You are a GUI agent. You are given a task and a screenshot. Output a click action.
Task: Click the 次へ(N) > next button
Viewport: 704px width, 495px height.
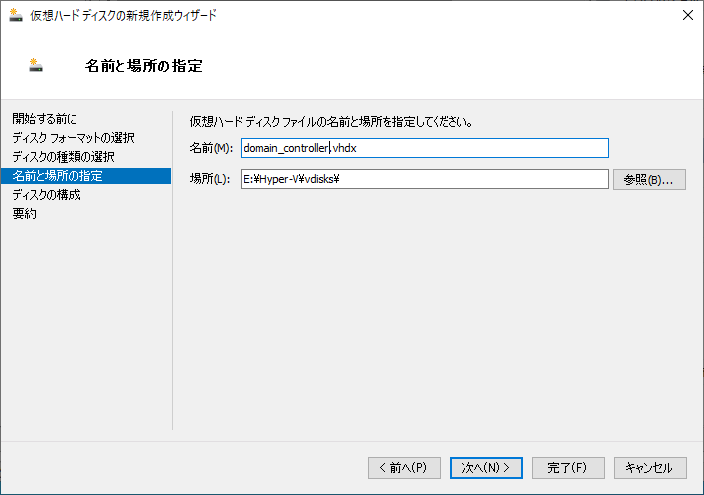(486, 468)
